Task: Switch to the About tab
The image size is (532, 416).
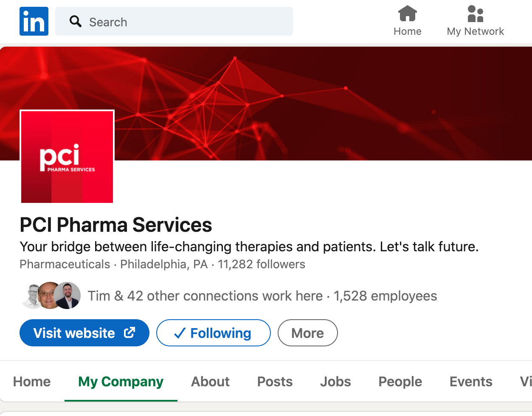Action: (x=210, y=382)
